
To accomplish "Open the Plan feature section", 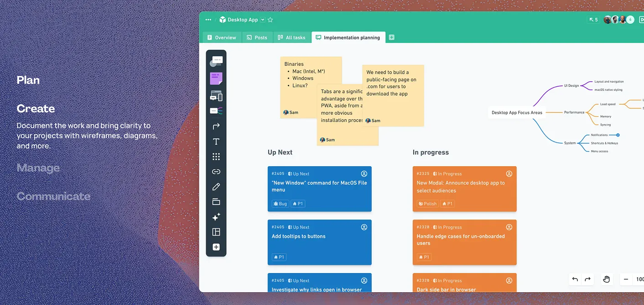I will [28, 80].
